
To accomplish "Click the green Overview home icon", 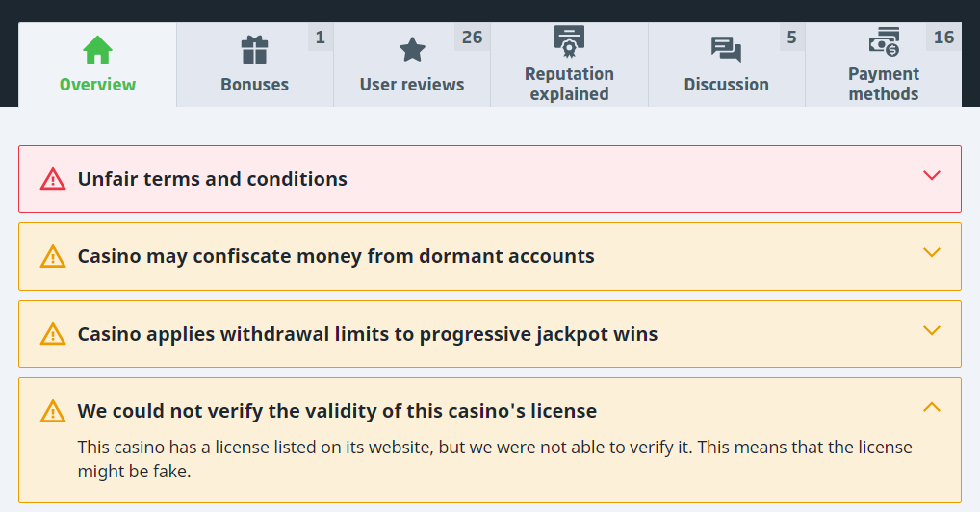I will pos(97,49).
